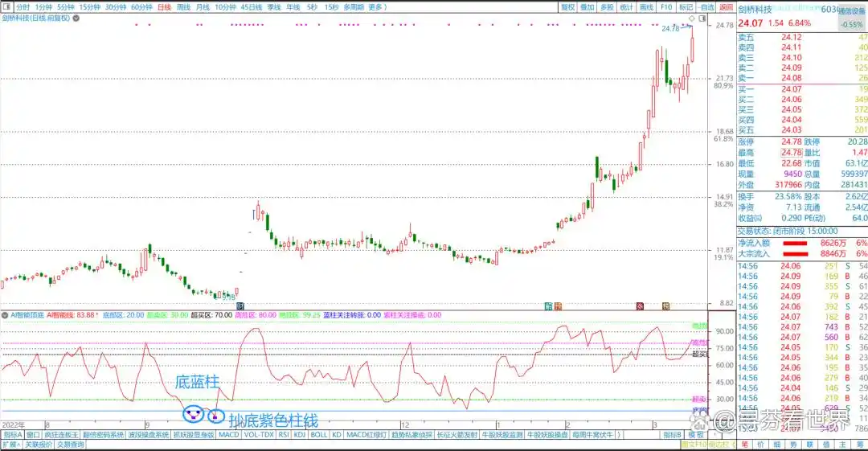Viewport: 868px width, 451px height.
Task: Activate the 画线 drawing tool
Action: point(646,7)
